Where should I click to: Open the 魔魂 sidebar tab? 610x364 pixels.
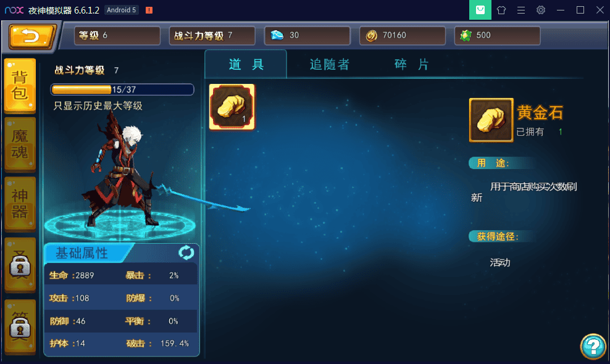20,144
